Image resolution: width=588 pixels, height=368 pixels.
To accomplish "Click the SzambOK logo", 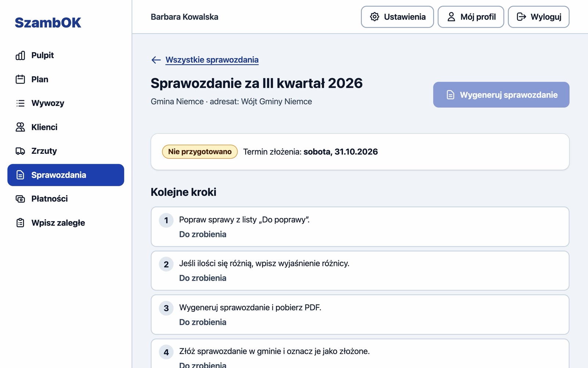I will pos(48,23).
